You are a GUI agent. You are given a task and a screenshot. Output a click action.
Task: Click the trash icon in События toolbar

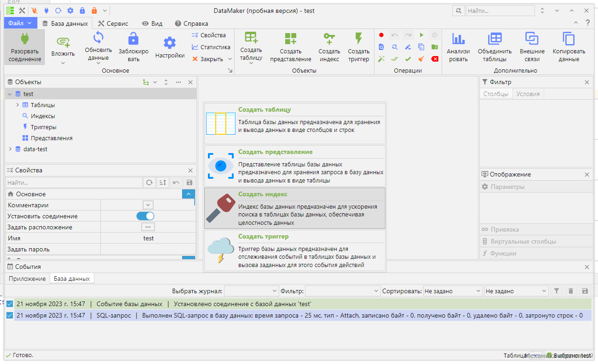pyautogui.click(x=571, y=291)
